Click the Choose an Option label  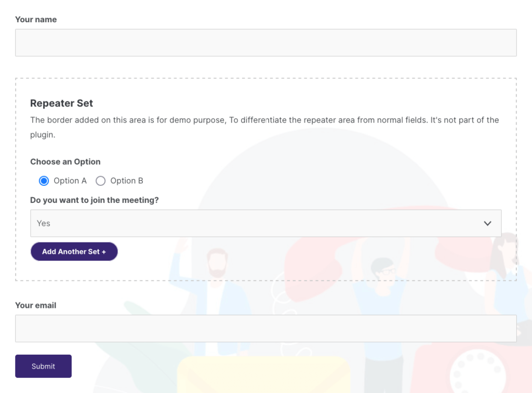pos(65,161)
